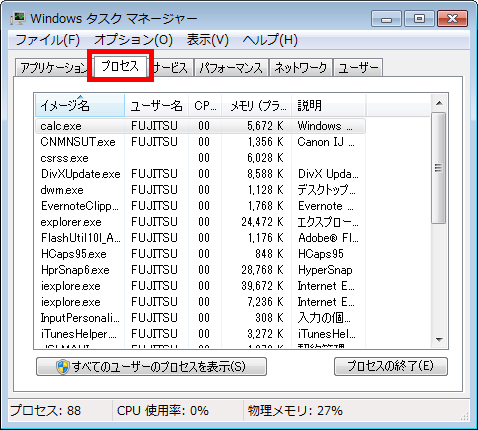Switch to the アプリケーション tab

52,68
